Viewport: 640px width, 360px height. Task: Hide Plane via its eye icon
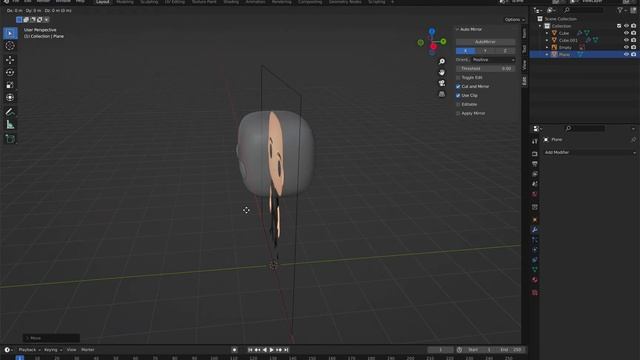[626, 54]
